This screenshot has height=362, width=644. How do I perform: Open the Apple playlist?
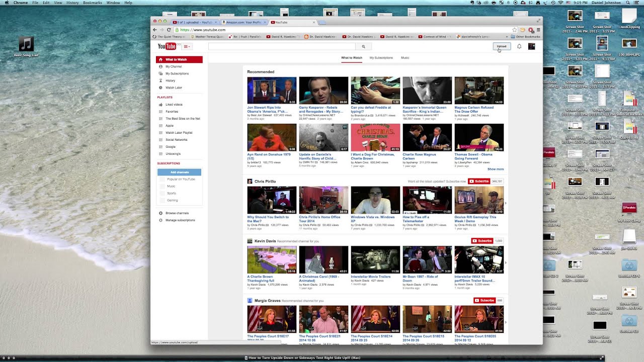tap(170, 126)
